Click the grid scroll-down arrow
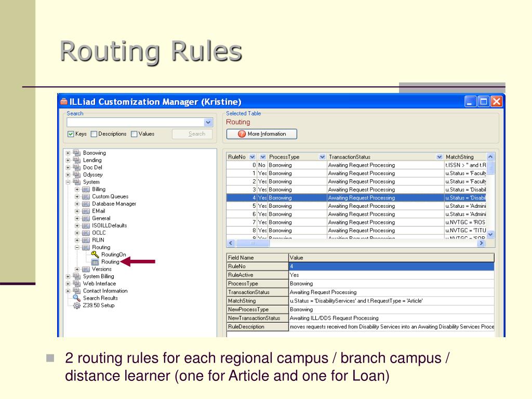This screenshot has width=532, height=399. [490, 234]
